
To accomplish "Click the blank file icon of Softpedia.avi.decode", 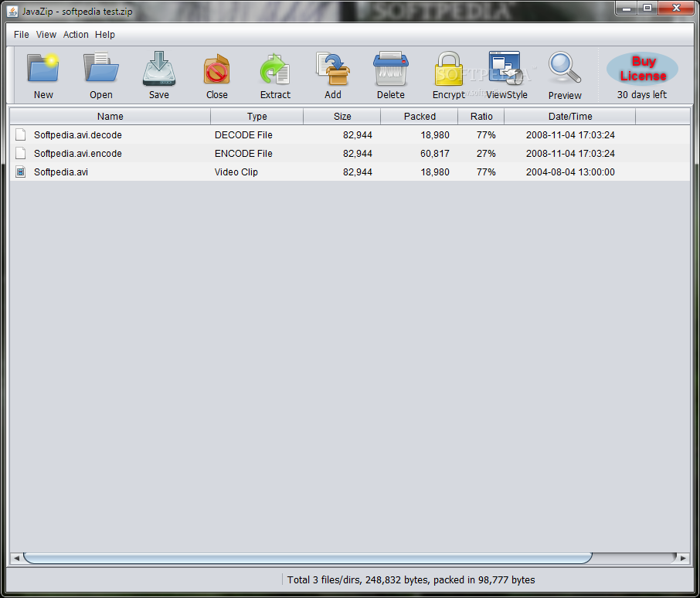I will [20, 134].
